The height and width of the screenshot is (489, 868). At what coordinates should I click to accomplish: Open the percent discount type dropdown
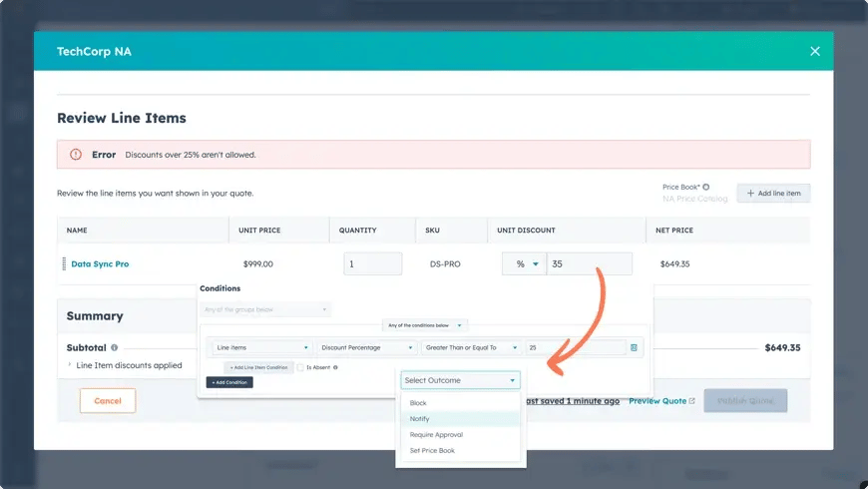524,264
